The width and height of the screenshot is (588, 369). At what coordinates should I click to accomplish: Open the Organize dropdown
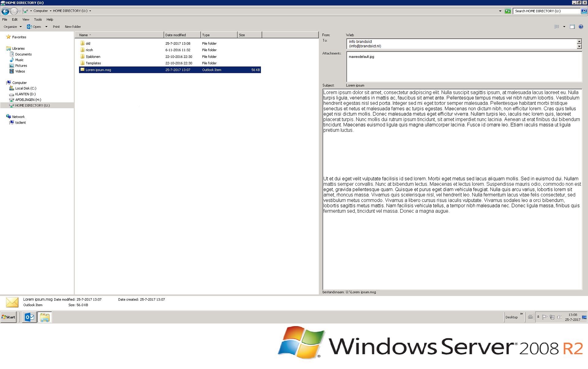coord(13,27)
